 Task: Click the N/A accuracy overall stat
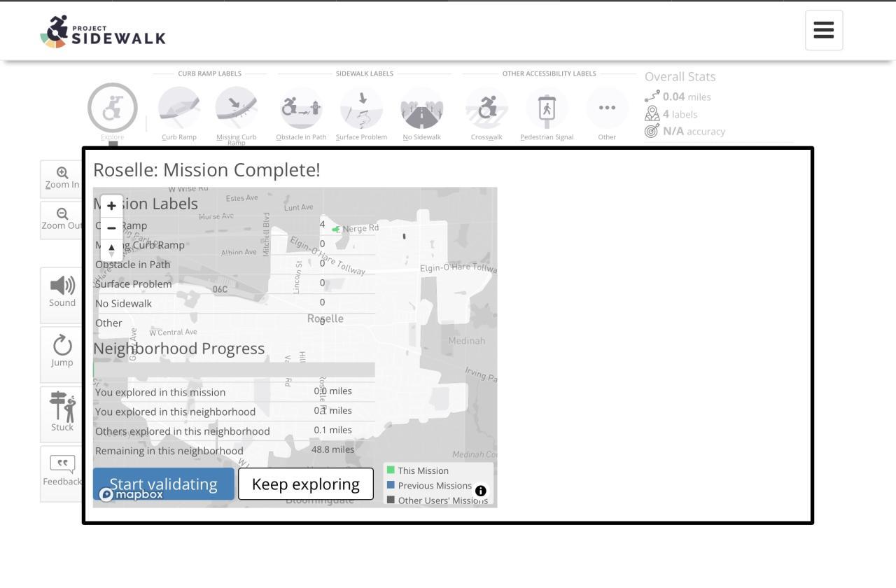685,131
